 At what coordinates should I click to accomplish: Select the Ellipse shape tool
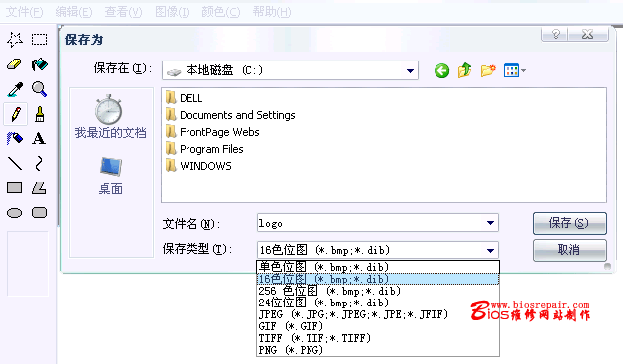[x=15, y=213]
